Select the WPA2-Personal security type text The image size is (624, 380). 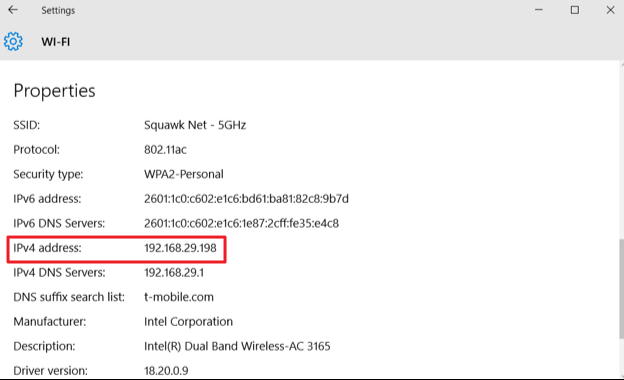184,174
